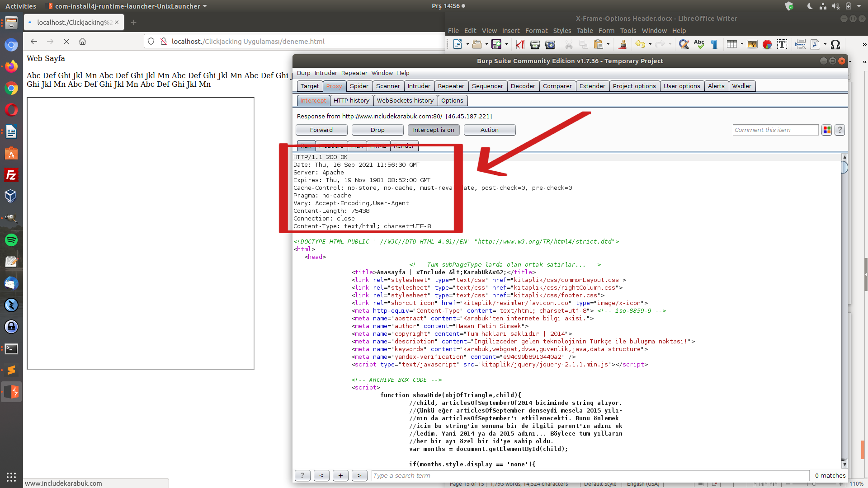
Task: Open Insert Field dropdown arrow
Action: click(825, 44)
